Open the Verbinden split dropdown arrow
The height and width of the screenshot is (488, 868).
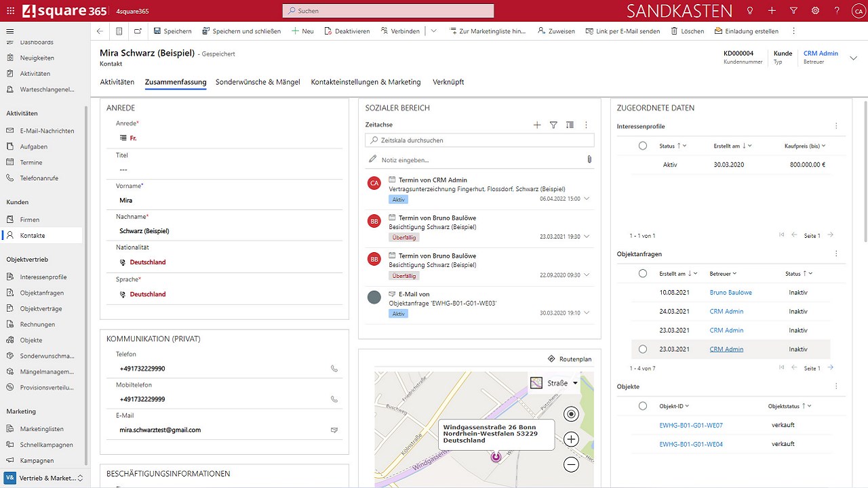click(433, 31)
